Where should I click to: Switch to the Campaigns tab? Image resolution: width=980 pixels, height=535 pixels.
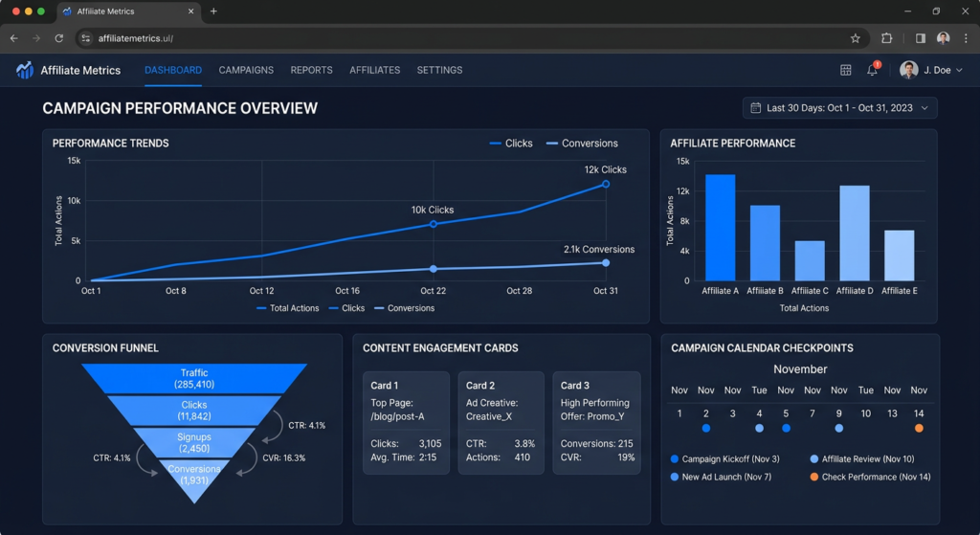(x=246, y=70)
